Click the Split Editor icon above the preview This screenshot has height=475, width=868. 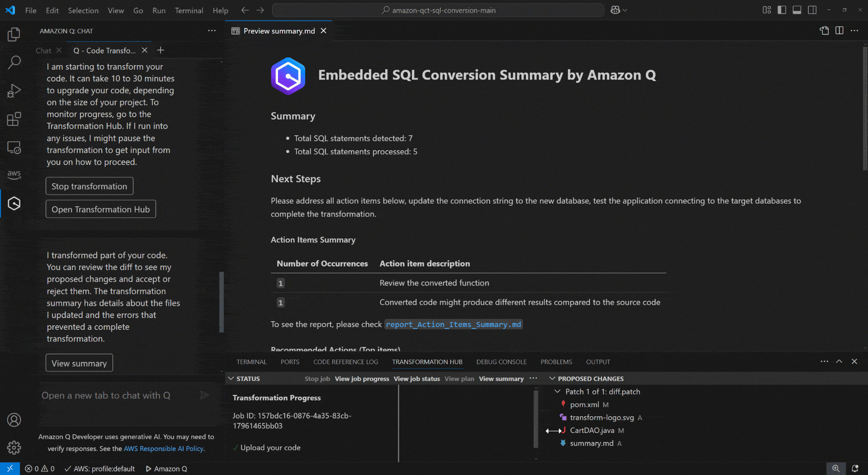point(840,30)
